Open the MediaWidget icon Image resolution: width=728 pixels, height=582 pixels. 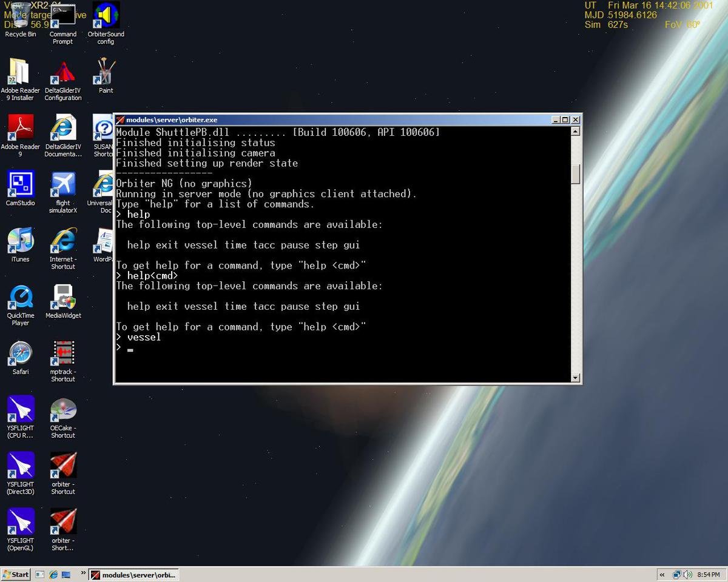[63, 301]
